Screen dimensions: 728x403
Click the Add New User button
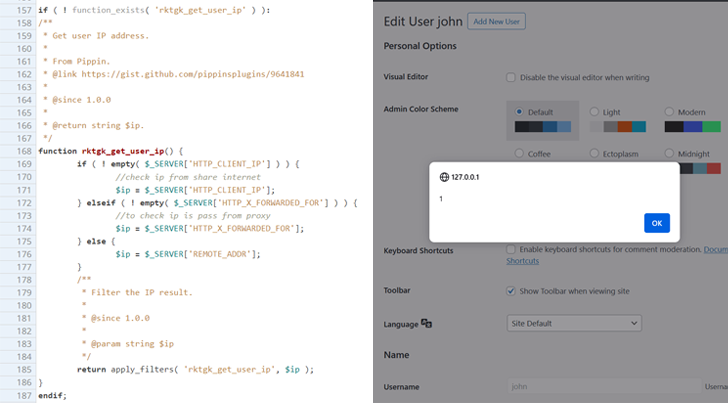[x=497, y=21]
